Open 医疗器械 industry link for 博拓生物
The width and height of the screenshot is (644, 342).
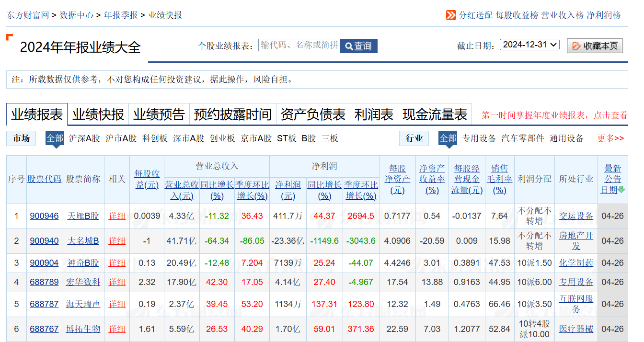(575, 329)
